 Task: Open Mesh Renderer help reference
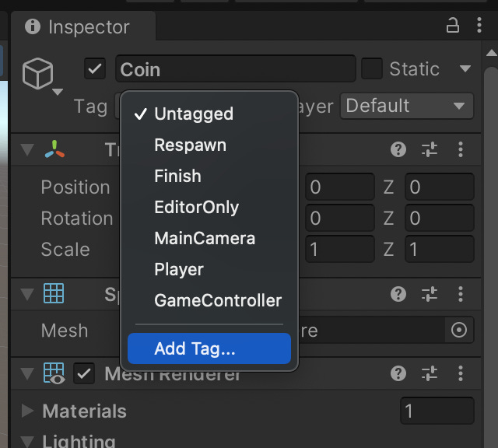[398, 373]
